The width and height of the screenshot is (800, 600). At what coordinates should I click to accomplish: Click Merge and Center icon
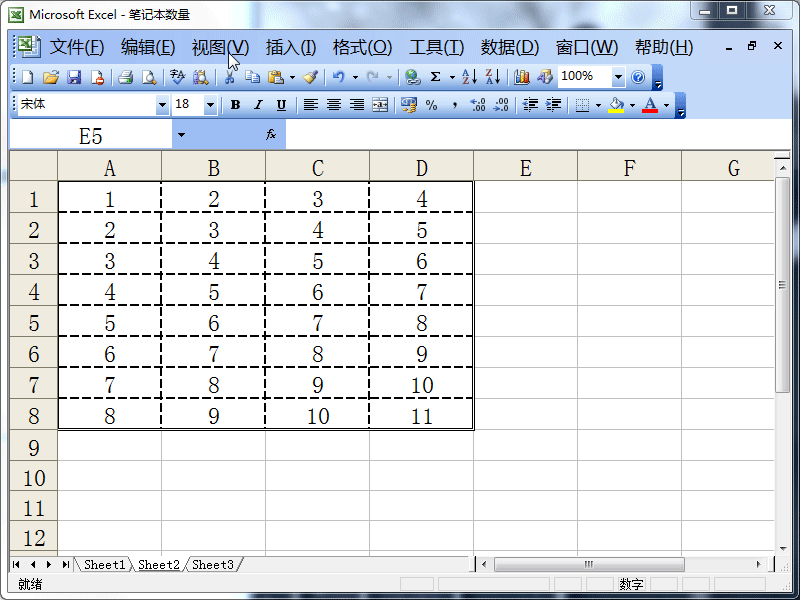tap(380, 105)
